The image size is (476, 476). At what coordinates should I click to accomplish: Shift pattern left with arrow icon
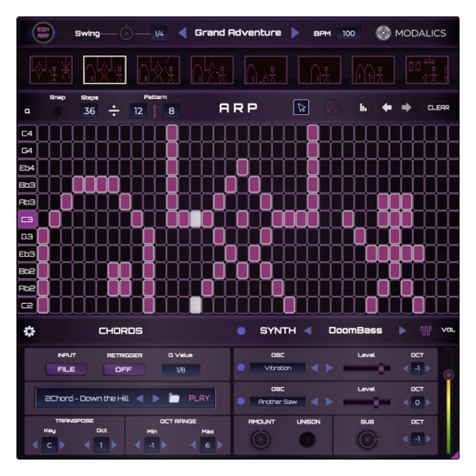click(x=386, y=107)
